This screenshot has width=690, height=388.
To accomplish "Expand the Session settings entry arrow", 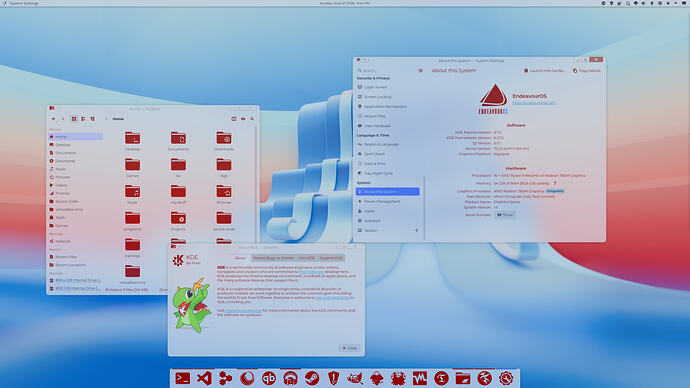I will [416, 231].
